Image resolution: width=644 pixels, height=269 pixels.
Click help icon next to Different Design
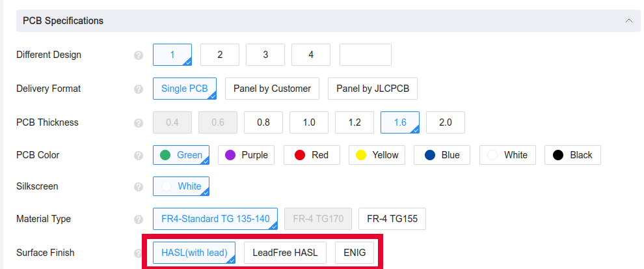[x=139, y=55]
